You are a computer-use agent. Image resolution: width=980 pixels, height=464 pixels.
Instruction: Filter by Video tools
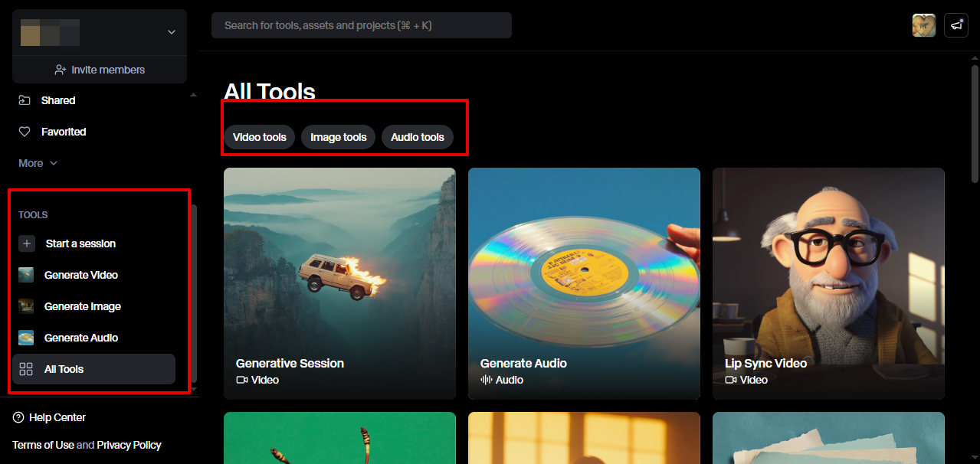pos(260,137)
